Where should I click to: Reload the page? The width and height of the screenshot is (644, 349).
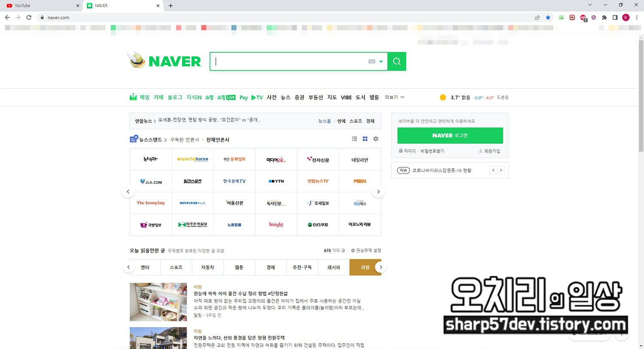click(29, 18)
